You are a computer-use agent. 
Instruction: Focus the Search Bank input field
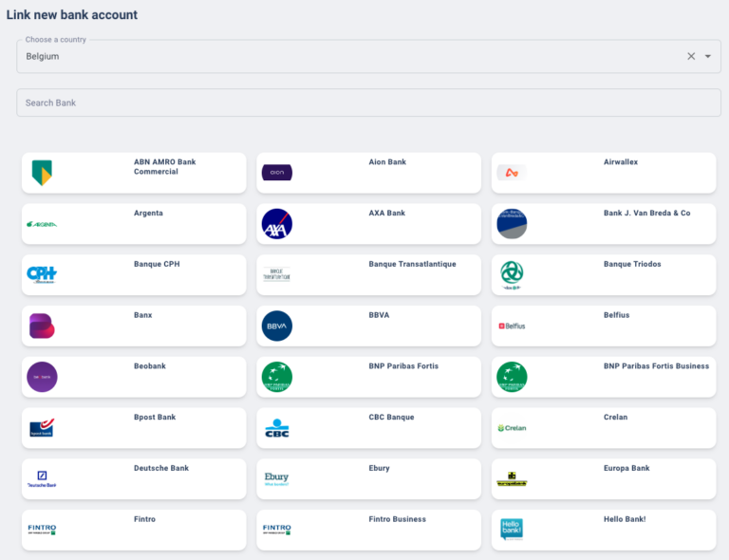368,103
